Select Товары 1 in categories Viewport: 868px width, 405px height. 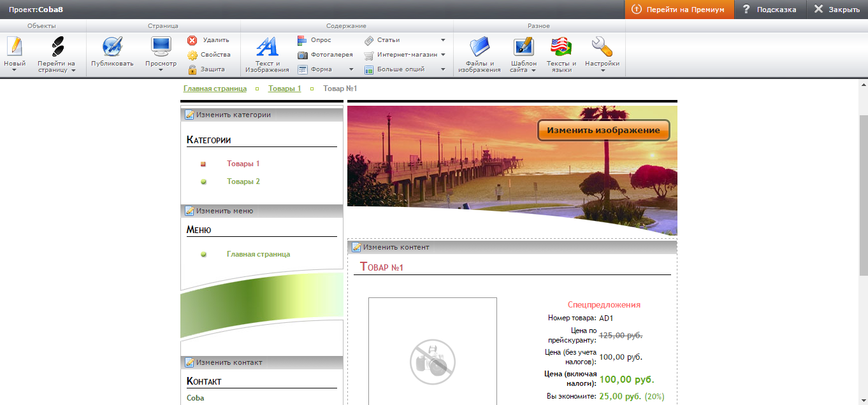tap(243, 164)
